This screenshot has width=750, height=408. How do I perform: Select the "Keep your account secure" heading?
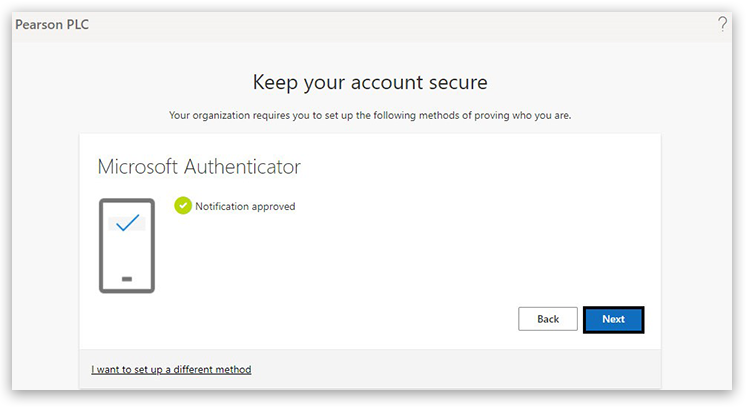click(370, 81)
